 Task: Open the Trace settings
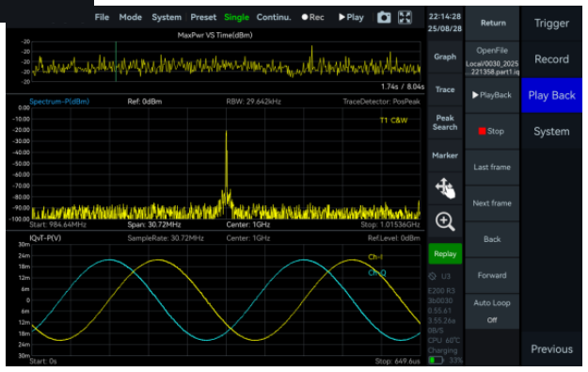click(x=445, y=89)
